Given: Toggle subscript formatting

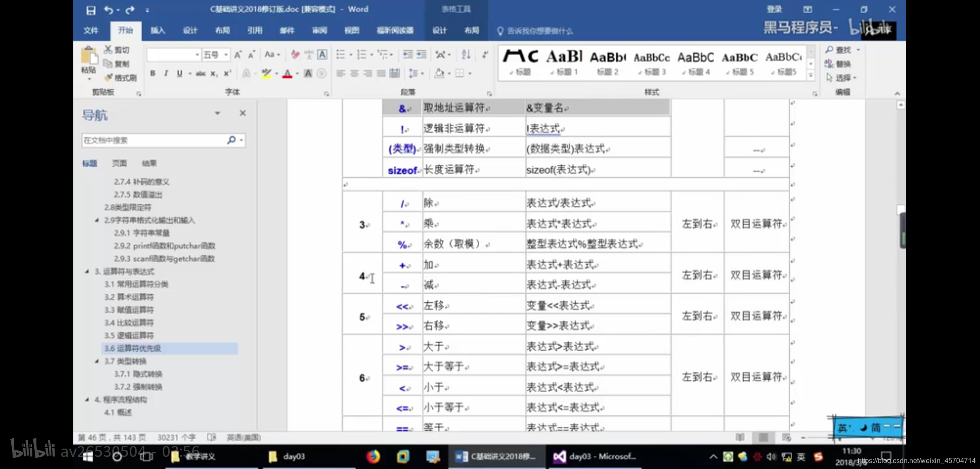Looking at the screenshot, I should [x=214, y=73].
